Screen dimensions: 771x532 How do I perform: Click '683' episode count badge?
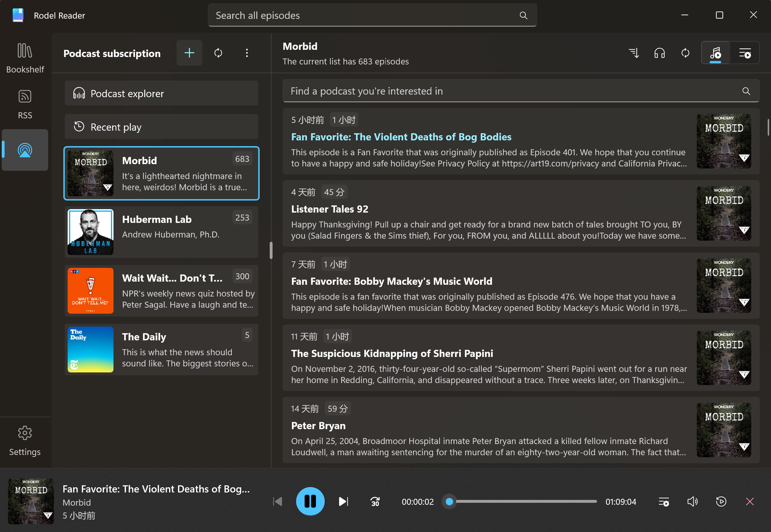pos(242,159)
